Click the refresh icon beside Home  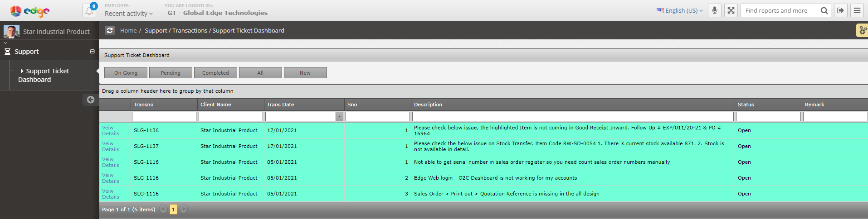click(110, 30)
